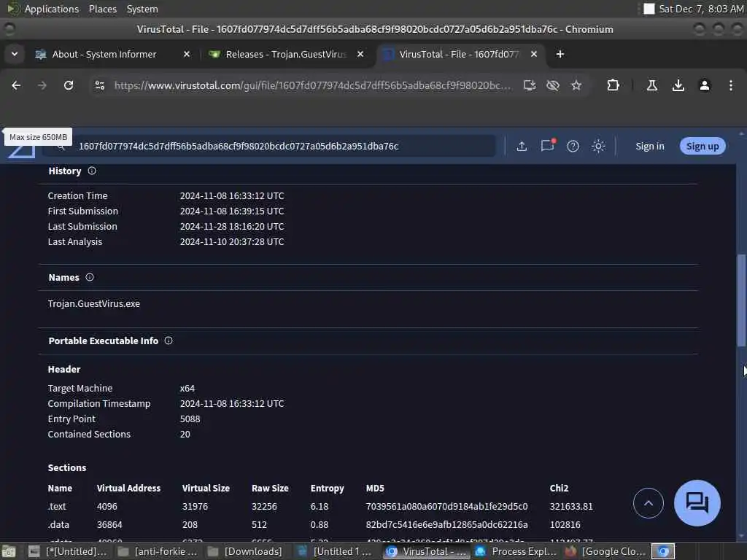The height and width of the screenshot is (560, 747).
Task: Click the Virtual Address column header
Action: click(x=128, y=488)
